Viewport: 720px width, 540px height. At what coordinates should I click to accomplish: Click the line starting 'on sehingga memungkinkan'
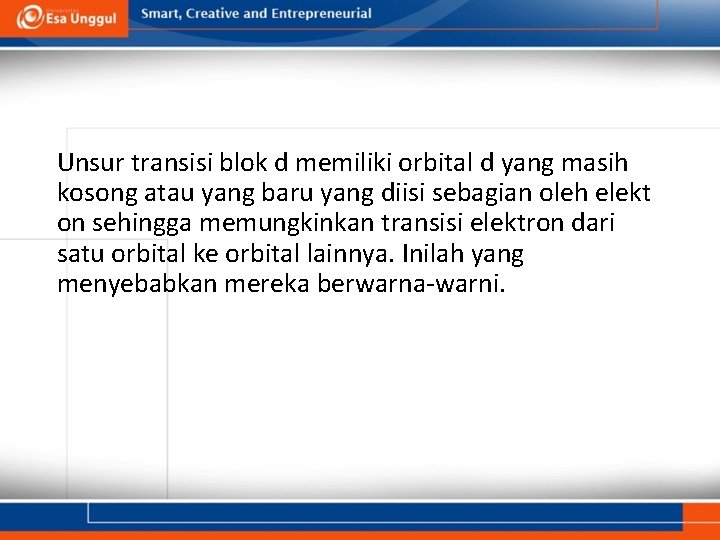tap(336, 224)
